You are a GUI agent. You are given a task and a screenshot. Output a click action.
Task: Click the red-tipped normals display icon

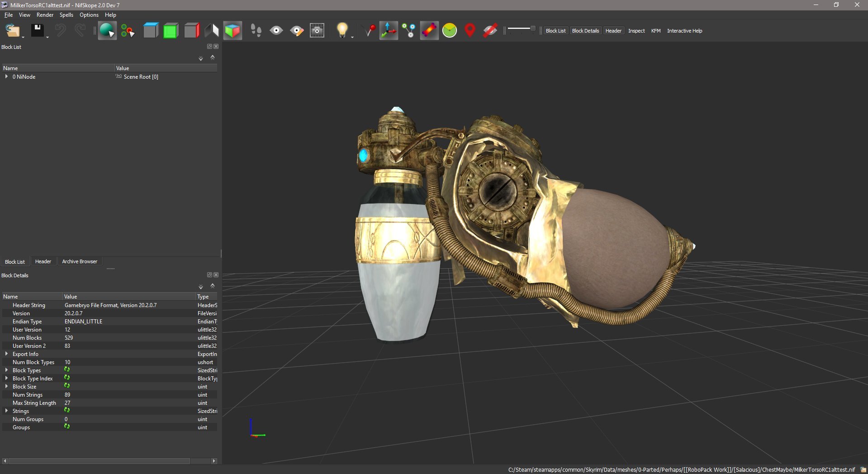[369, 31]
